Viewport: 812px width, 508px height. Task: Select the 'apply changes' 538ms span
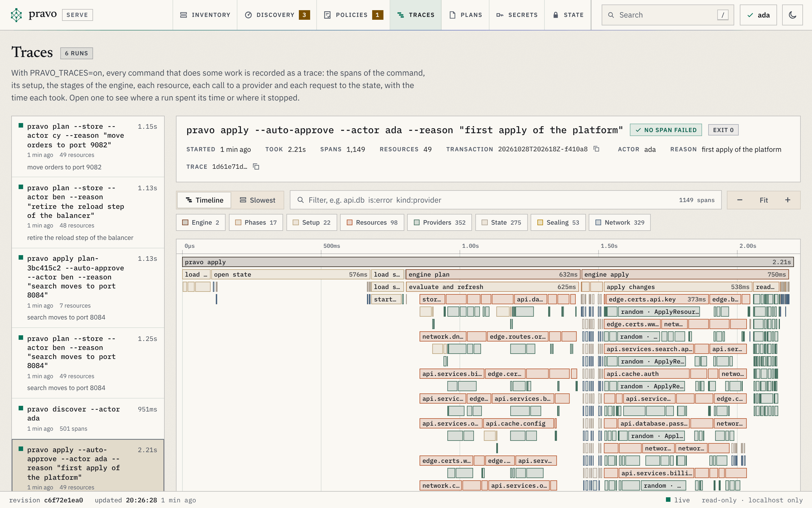(678, 287)
